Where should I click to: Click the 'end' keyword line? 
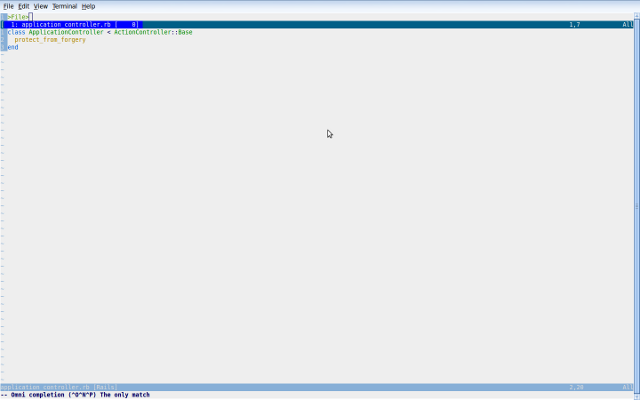click(x=13, y=47)
